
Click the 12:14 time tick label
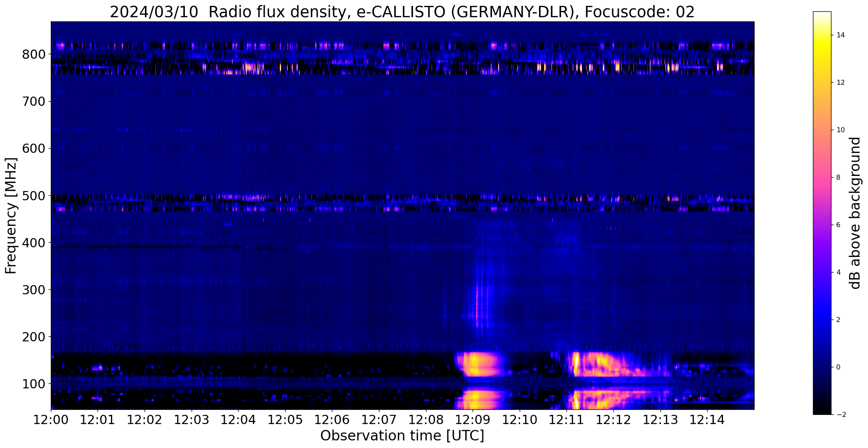click(708, 419)
